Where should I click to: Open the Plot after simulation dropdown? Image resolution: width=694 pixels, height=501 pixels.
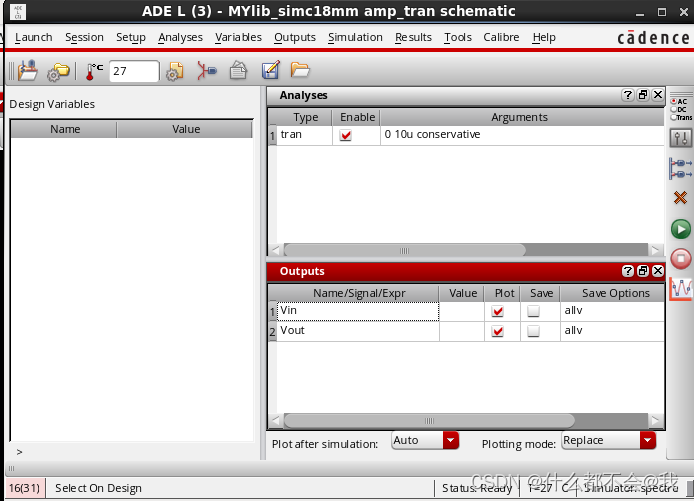[x=425, y=440]
